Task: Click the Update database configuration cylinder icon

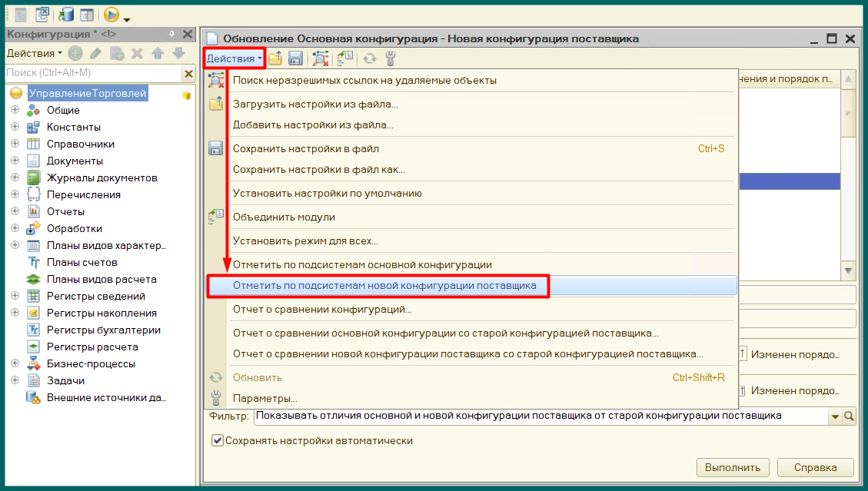Action: point(66,15)
